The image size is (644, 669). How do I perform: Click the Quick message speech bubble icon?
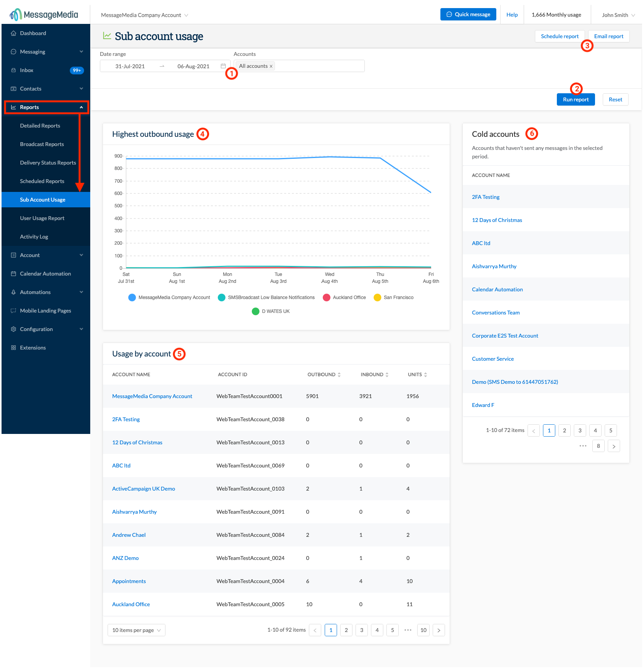(x=449, y=14)
